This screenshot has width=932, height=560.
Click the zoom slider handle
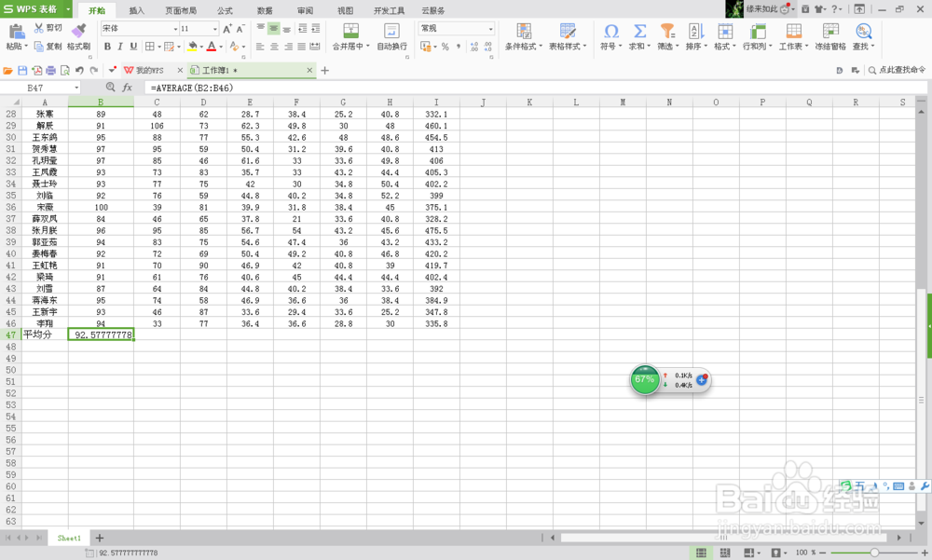(874, 553)
